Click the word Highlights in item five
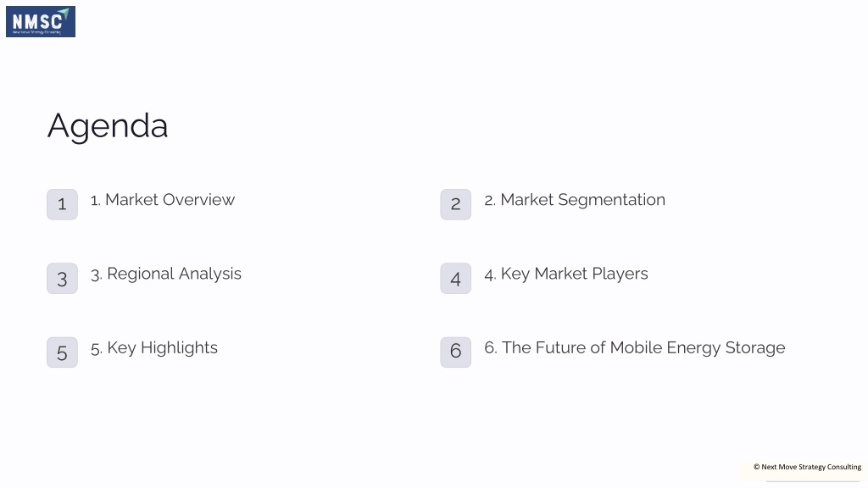The image size is (868, 488). click(179, 348)
